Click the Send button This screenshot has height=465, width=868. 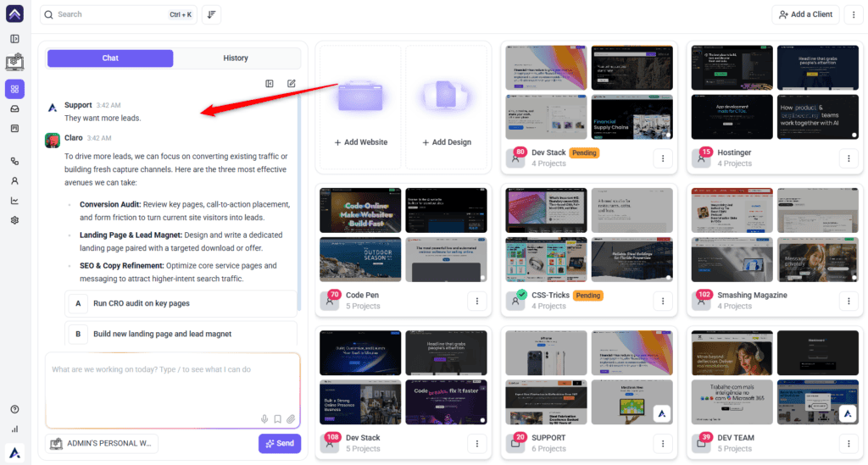[280, 444]
